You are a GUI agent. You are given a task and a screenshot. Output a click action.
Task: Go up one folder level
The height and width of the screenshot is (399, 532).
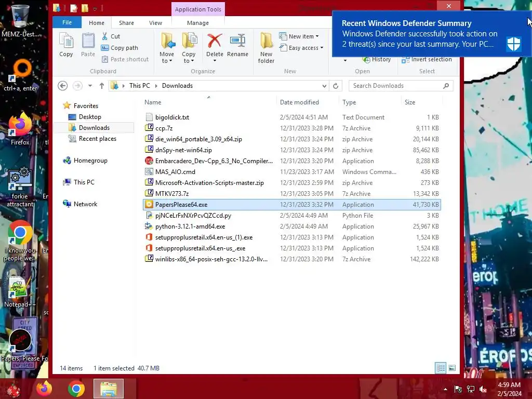[101, 86]
